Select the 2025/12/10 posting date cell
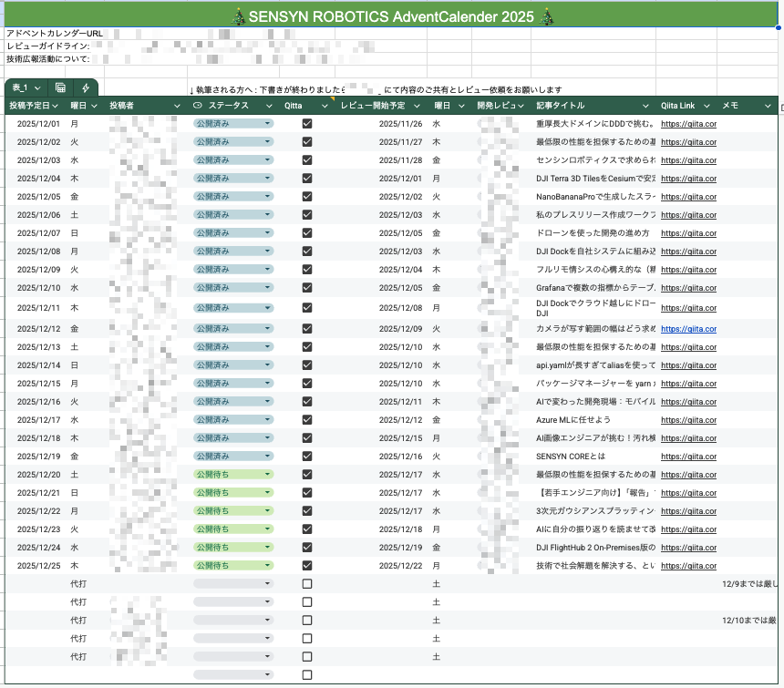 [x=38, y=288]
